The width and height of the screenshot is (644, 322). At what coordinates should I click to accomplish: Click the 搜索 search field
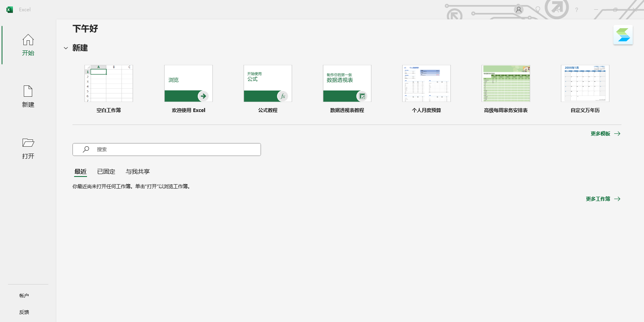[167, 150]
